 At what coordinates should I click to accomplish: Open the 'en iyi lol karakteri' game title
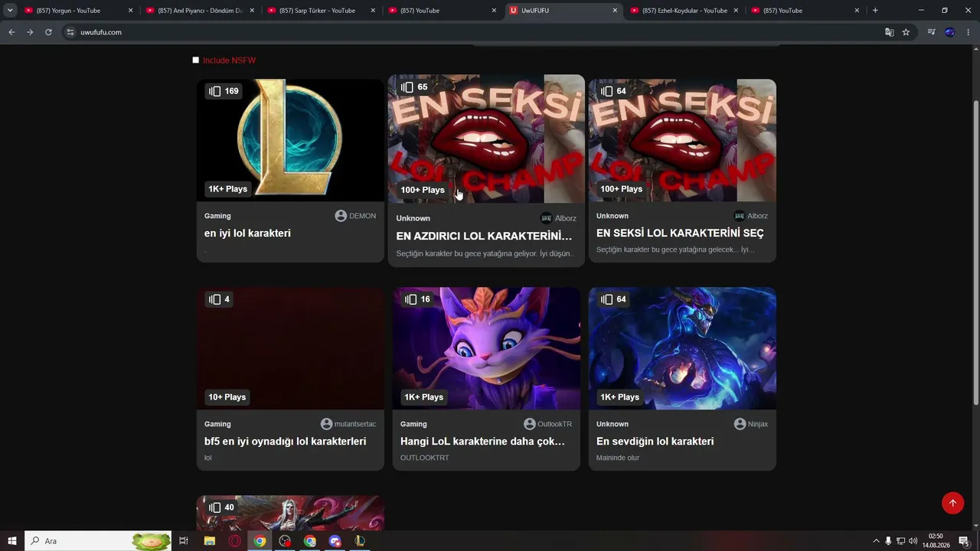pos(247,233)
